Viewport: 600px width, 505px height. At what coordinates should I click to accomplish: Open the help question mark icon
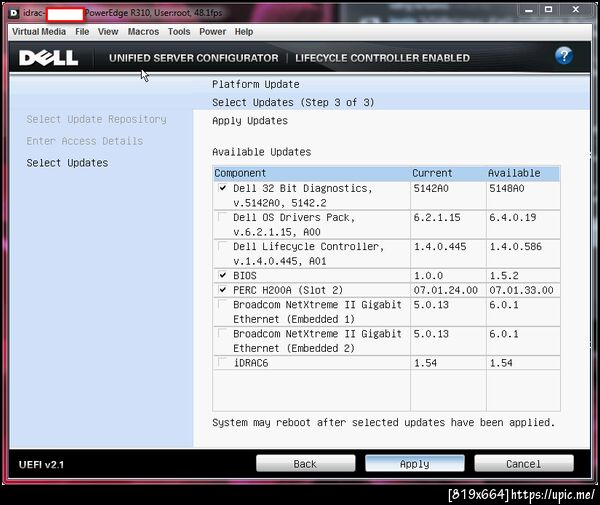(x=564, y=56)
